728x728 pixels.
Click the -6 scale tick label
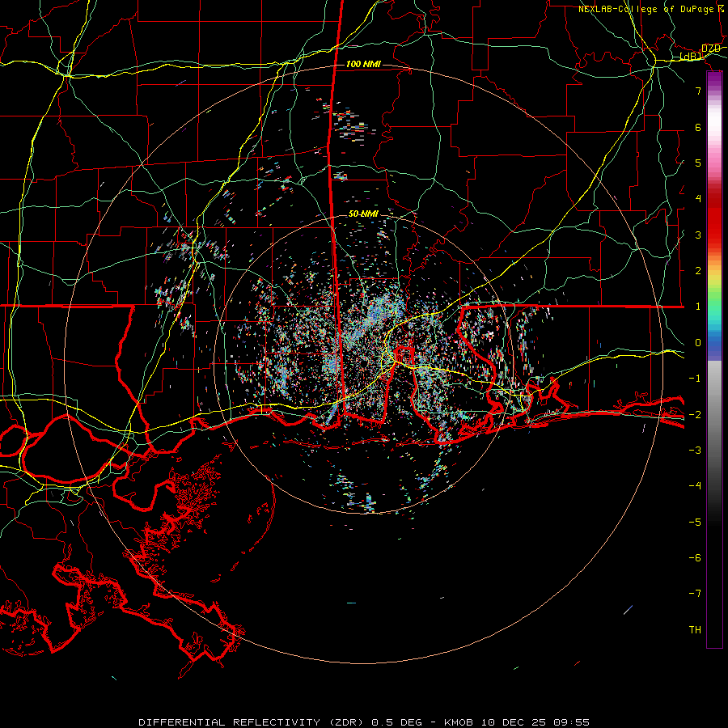[x=695, y=557]
